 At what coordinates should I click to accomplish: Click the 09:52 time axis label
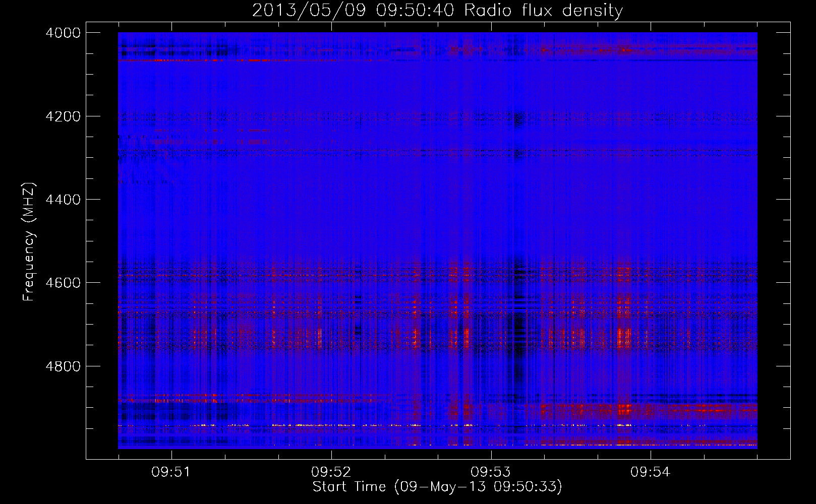click(331, 472)
